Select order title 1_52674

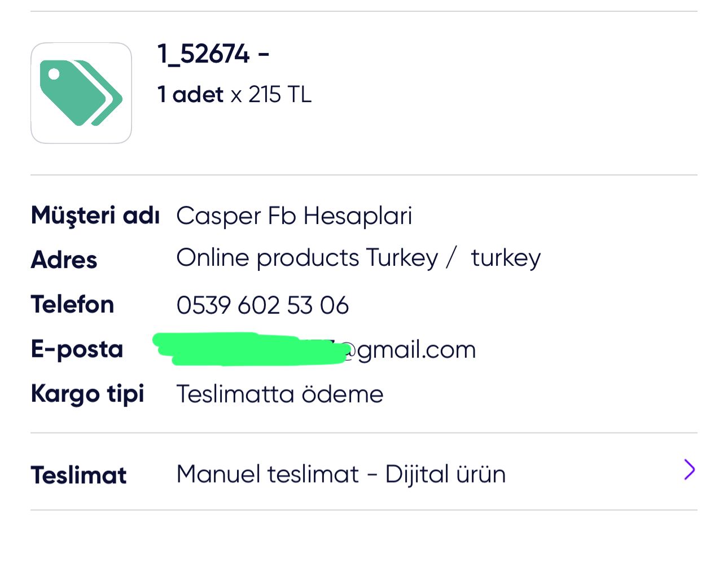[213, 54]
